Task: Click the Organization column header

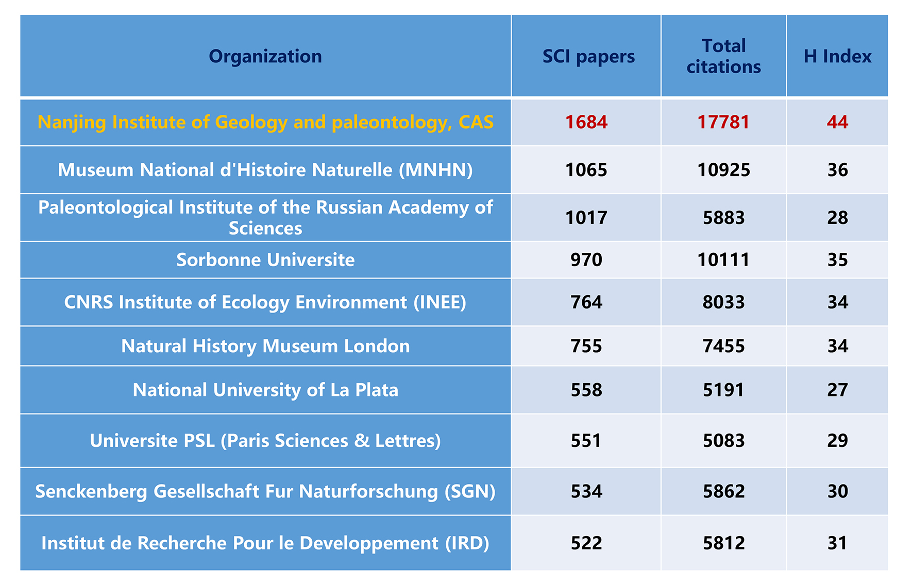Action: coord(265,56)
